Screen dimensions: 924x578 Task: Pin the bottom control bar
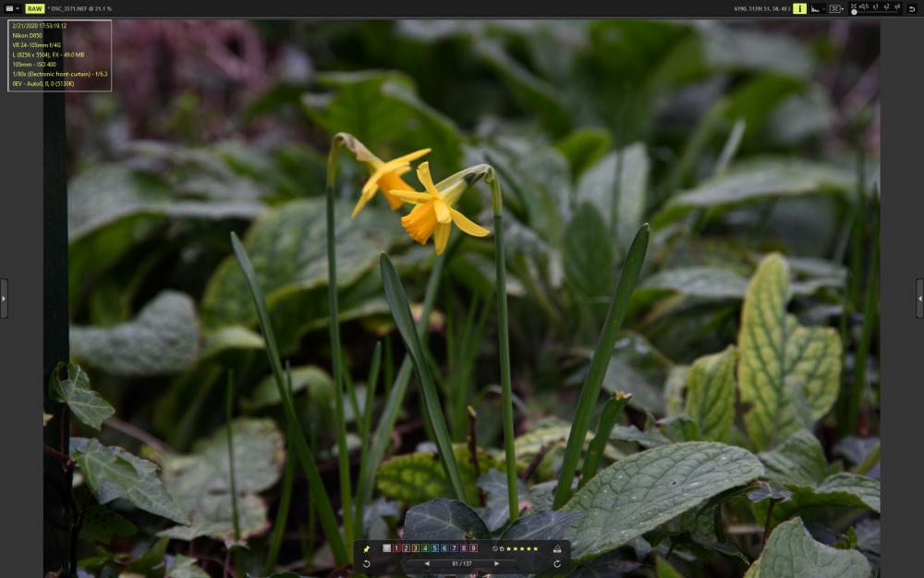coord(366,549)
